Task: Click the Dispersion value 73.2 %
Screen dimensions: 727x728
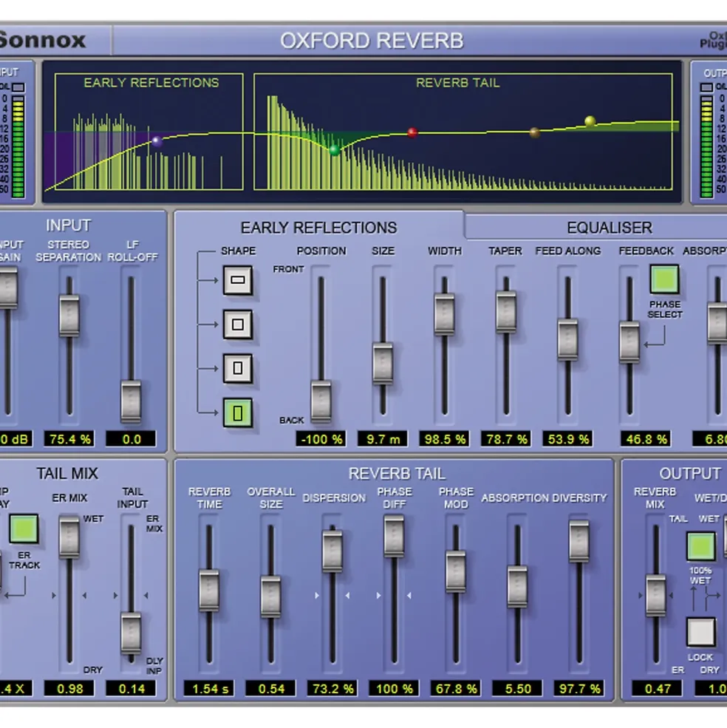Action: click(332, 689)
